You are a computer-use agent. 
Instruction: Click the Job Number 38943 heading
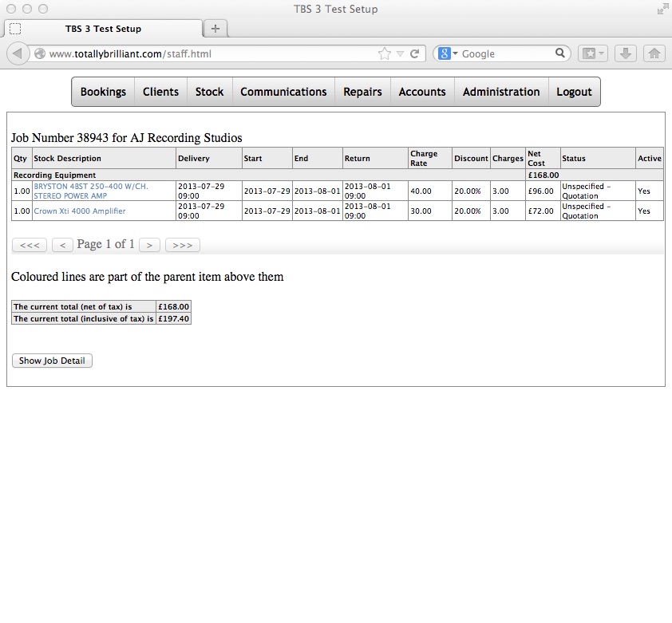coord(126,137)
